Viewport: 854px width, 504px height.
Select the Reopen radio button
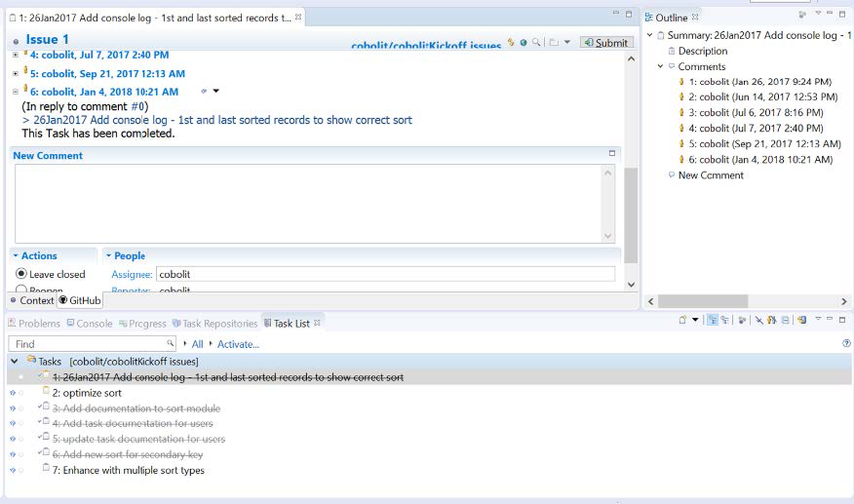[21, 290]
